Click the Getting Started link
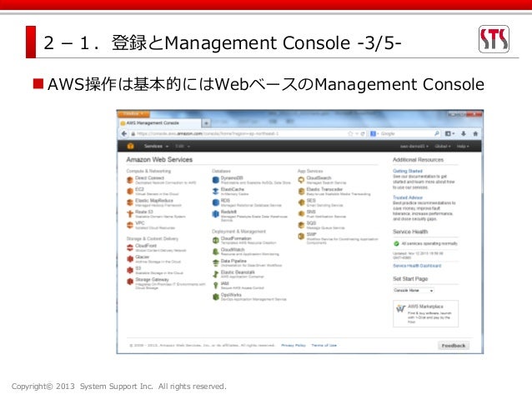The height and width of the screenshot is (399, 532). coord(408,171)
